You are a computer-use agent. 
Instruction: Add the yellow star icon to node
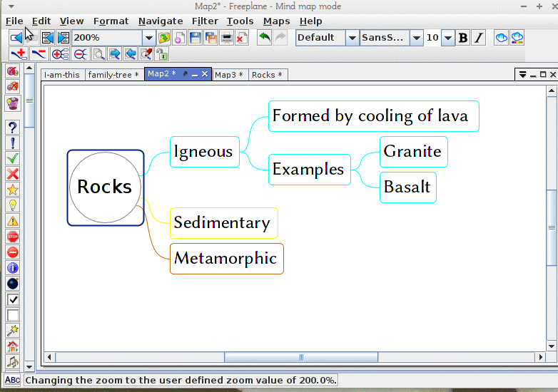pos(12,190)
